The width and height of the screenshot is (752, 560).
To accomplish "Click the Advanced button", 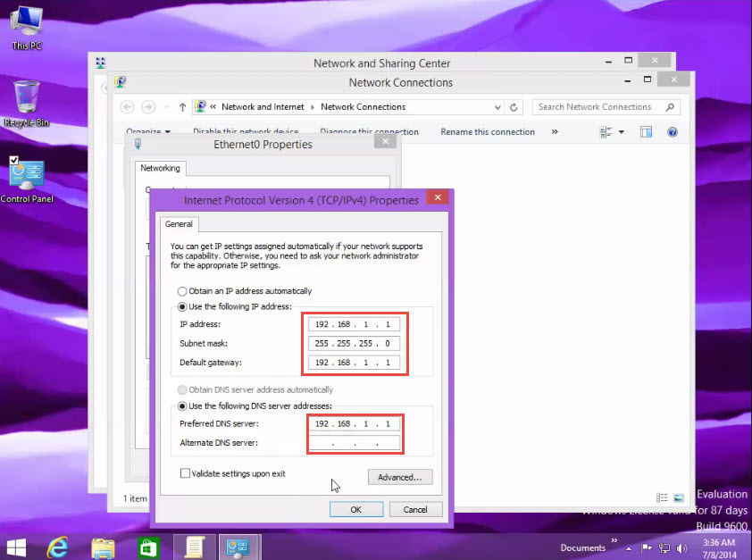I will [x=400, y=477].
